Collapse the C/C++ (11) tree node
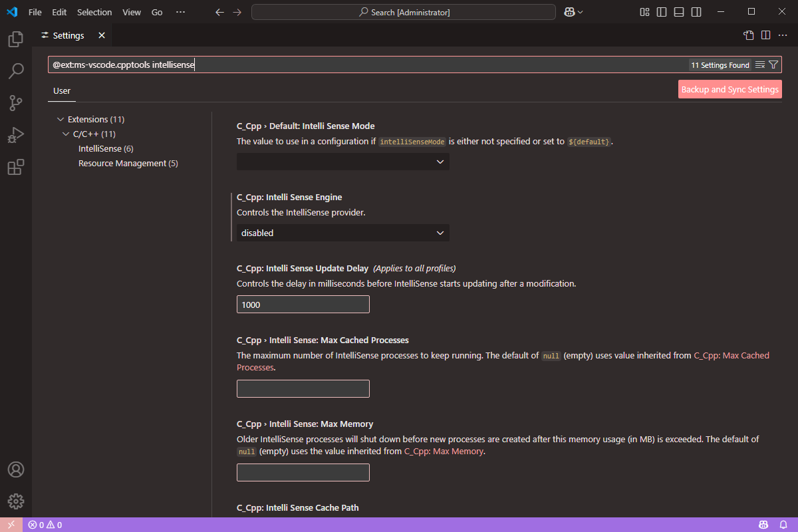798x532 pixels. coord(66,134)
